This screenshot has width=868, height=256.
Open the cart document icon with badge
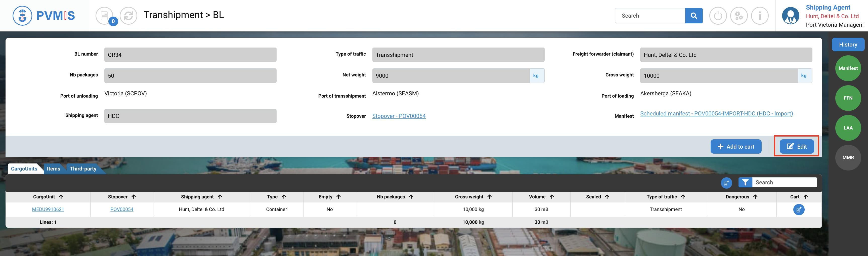coord(104,16)
